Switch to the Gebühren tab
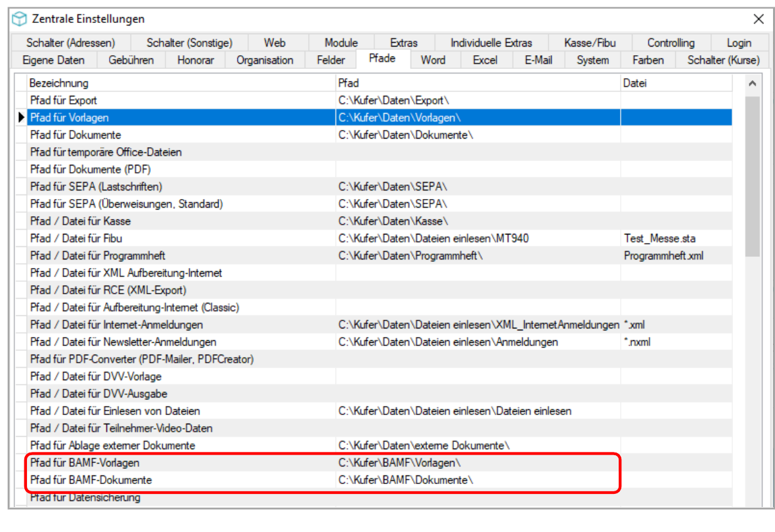This screenshot has height=532, width=775. (x=131, y=60)
